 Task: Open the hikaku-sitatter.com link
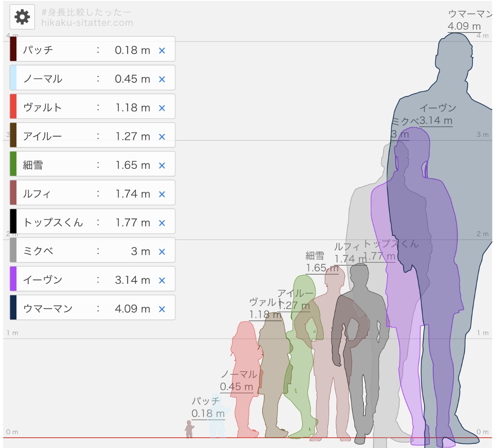pyautogui.click(x=87, y=23)
